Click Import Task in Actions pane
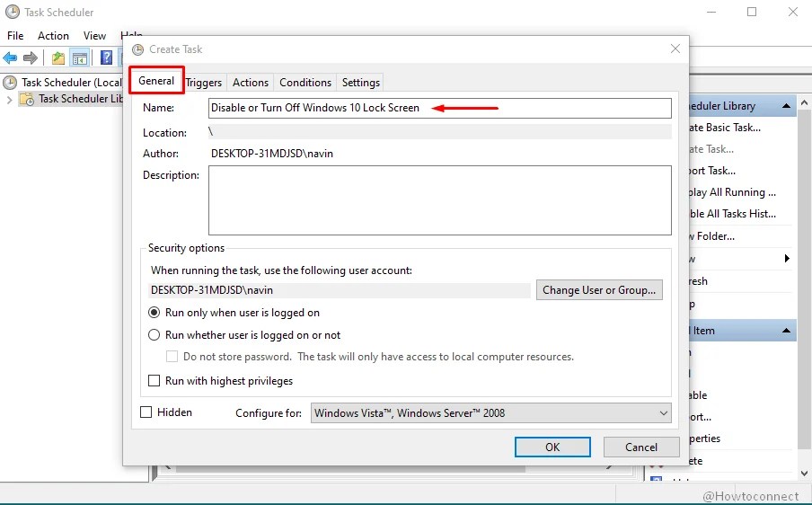 [x=712, y=171]
